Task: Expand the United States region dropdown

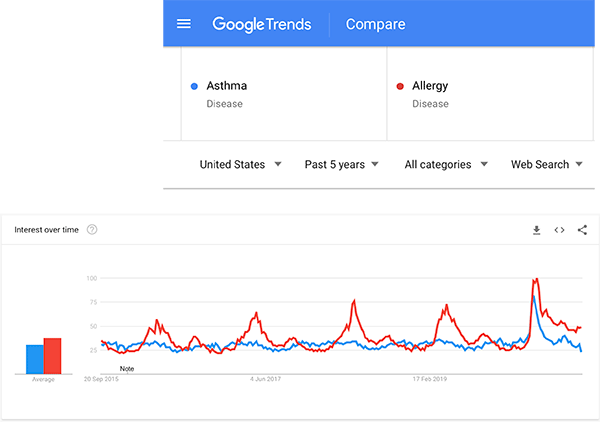Action: (x=240, y=164)
